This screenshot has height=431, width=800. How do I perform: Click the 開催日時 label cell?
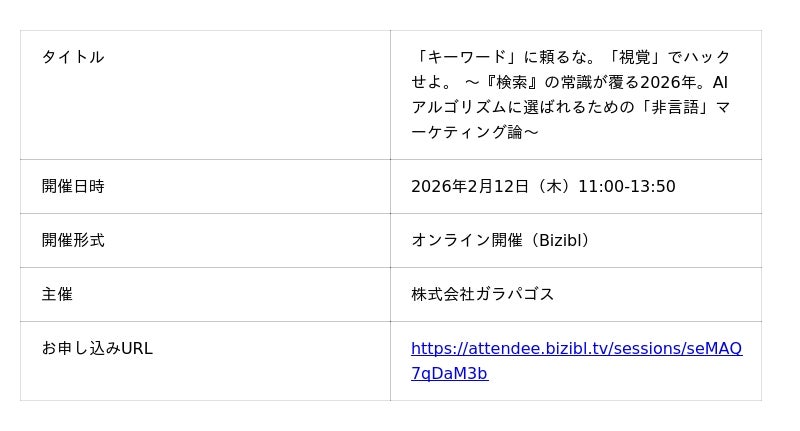73,186
